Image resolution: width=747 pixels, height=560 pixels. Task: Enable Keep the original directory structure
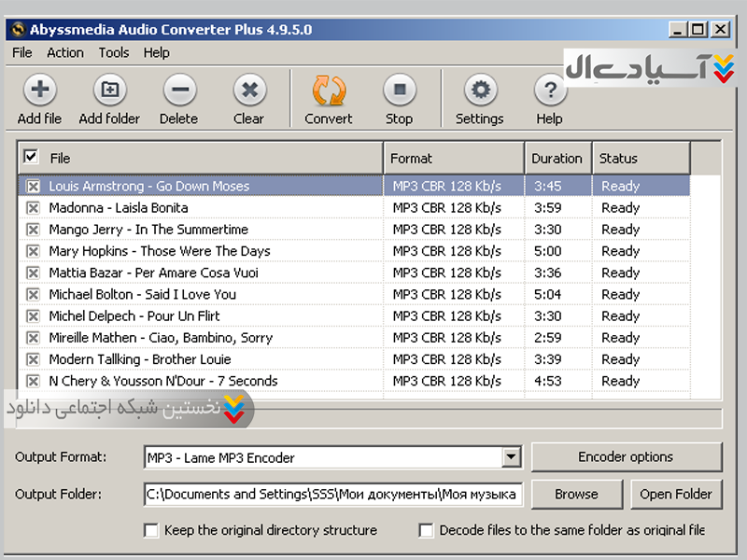tap(151, 530)
